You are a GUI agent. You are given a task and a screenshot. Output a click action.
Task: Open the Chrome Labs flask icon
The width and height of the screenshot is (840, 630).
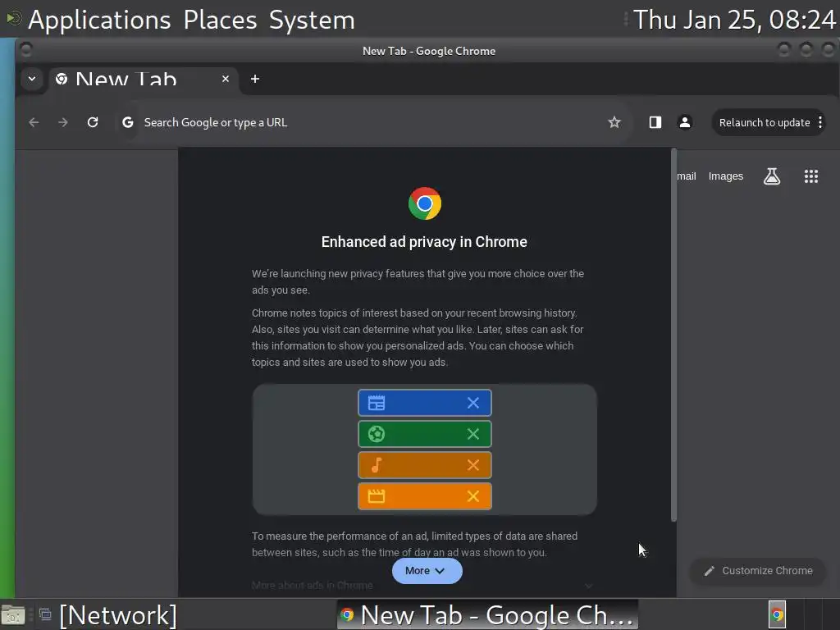tap(771, 176)
